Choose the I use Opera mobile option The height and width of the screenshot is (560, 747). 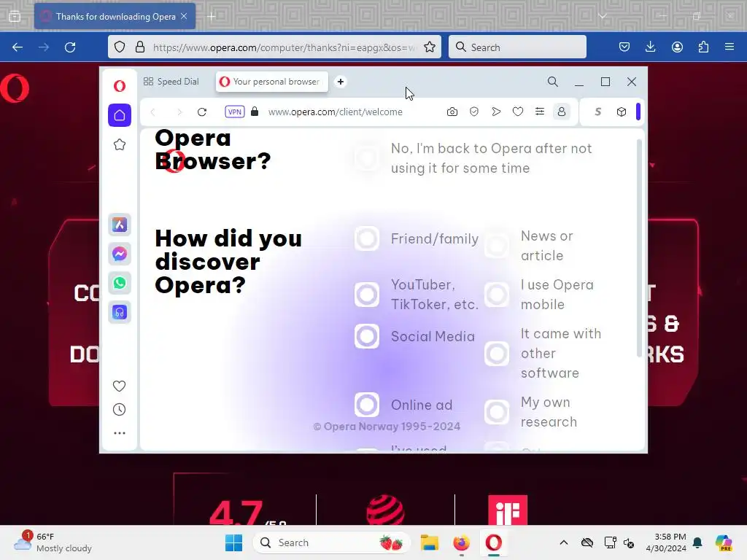(x=496, y=295)
